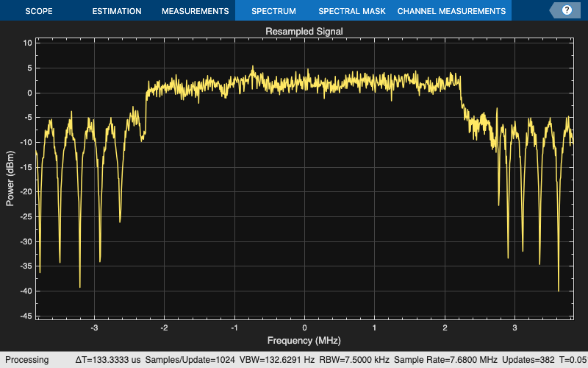Click the Power (dBm) axis label
The height and width of the screenshot is (368, 588).
click(x=10, y=178)
